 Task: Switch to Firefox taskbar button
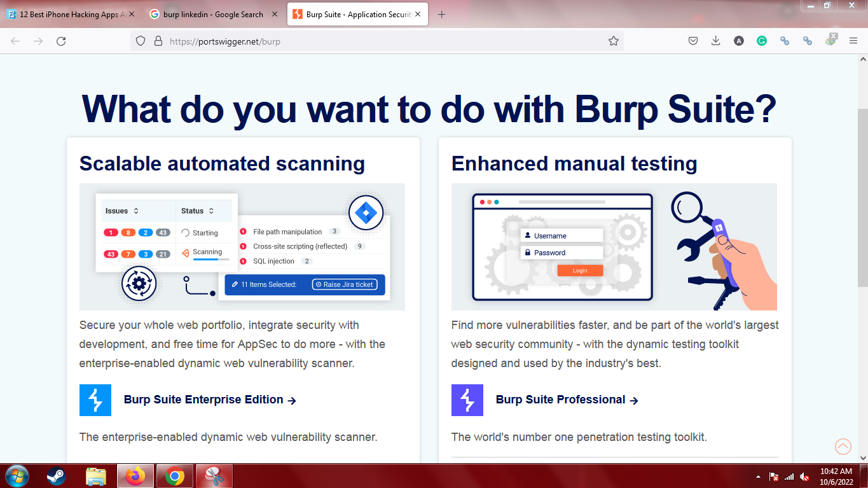click(135, 476)
